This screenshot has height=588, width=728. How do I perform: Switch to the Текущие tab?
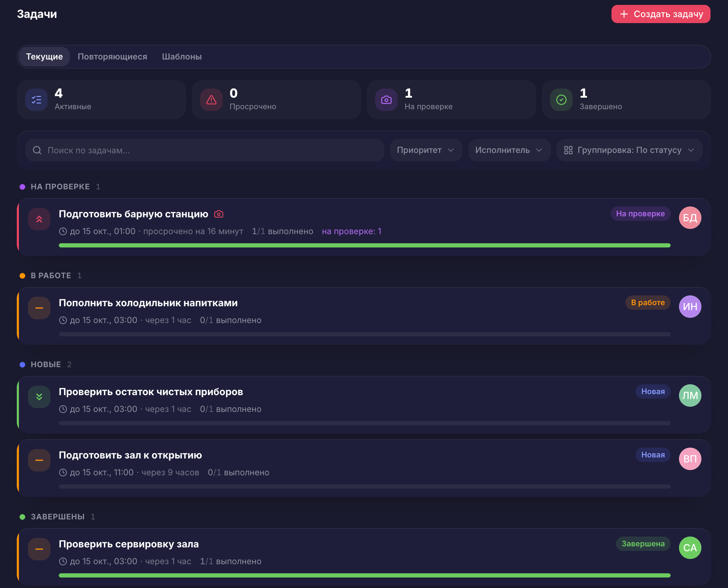click(44, 57)
